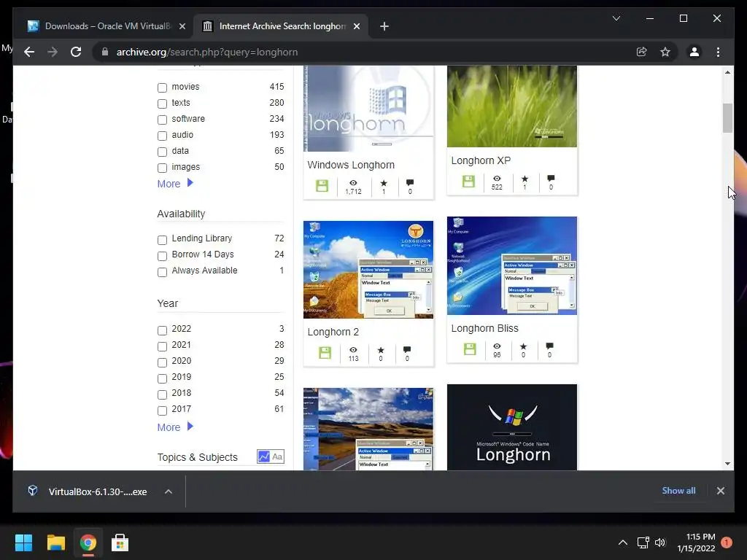747x560 pixels.
Task: Click the page vertical scrollbar thumb
Action: (727, 118)
